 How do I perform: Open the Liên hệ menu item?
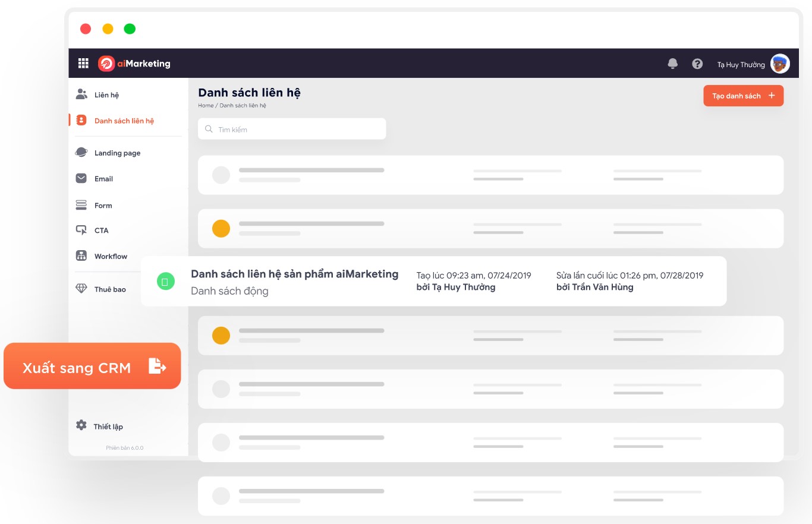[107, 95]
